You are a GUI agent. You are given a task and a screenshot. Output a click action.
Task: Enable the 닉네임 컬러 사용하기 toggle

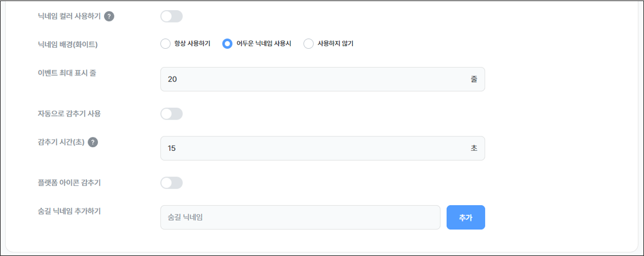tap(171, 16)
